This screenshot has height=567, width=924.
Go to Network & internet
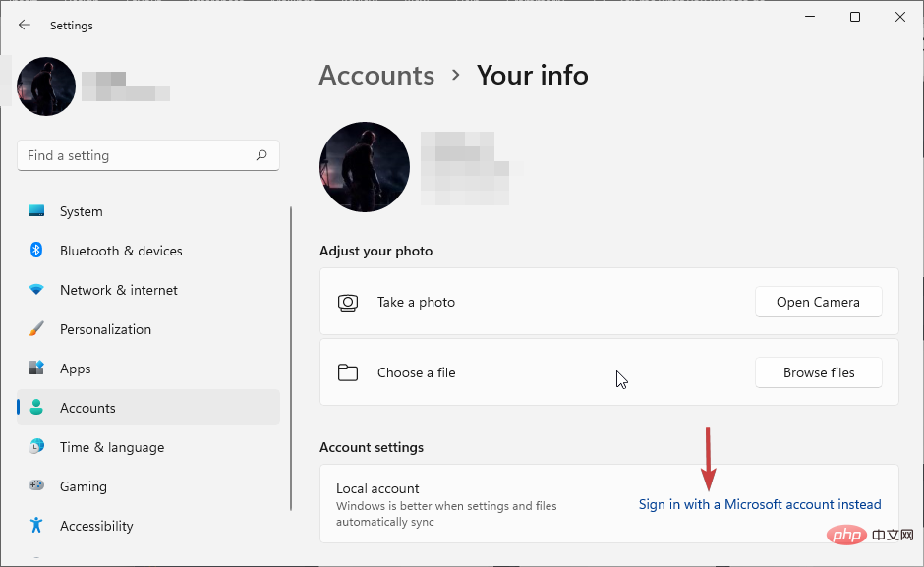148,290
